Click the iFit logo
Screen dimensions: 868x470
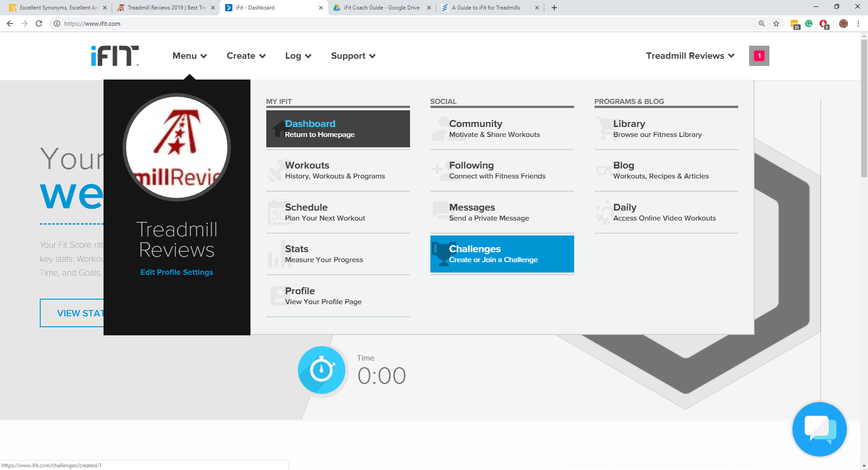pos(115,56)
